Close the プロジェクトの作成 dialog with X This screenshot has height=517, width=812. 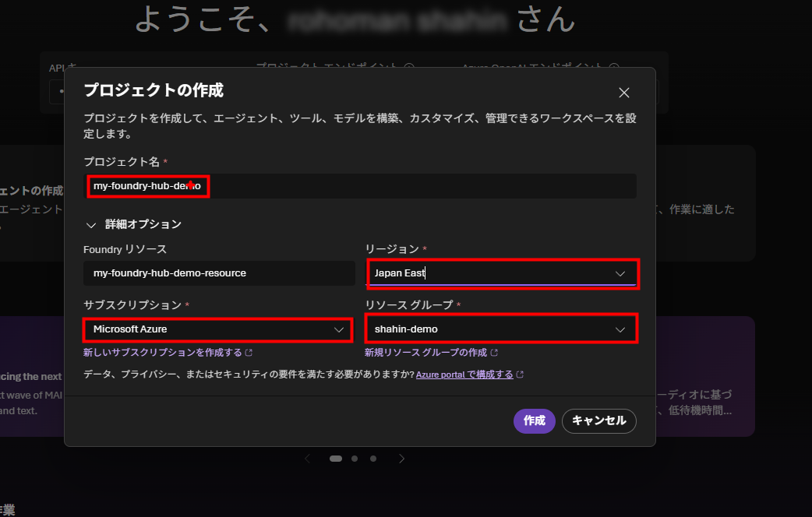[624, 93]
